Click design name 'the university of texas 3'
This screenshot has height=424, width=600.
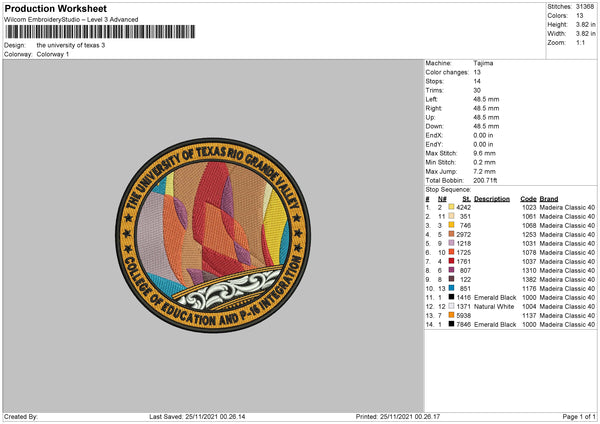coord(70,45)
